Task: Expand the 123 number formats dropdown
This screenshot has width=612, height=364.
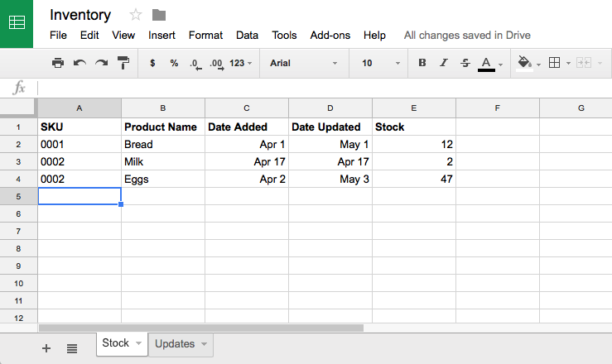Action: (241, 63)
